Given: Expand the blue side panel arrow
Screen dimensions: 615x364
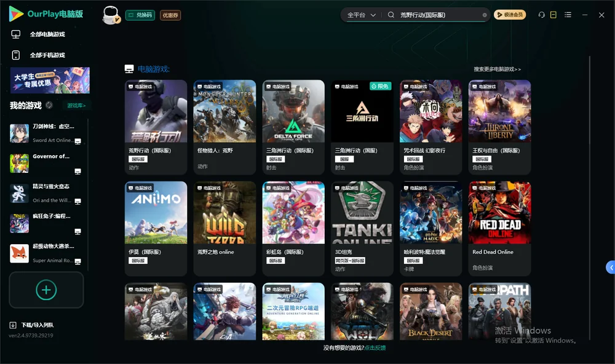Looking at the screenshot, I should tap(610, 267).
